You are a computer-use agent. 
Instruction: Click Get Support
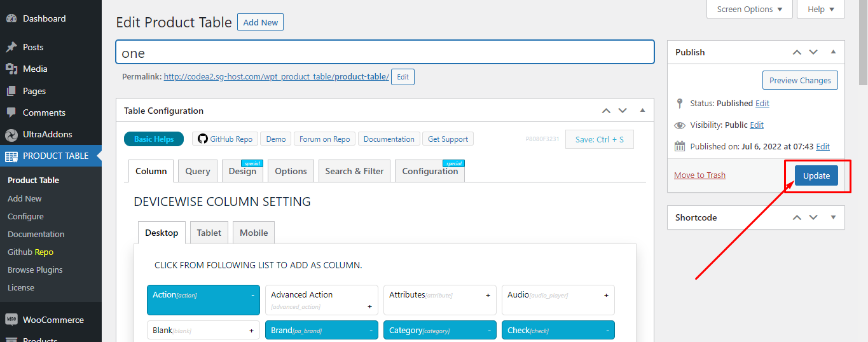click(x=448, y=139)
